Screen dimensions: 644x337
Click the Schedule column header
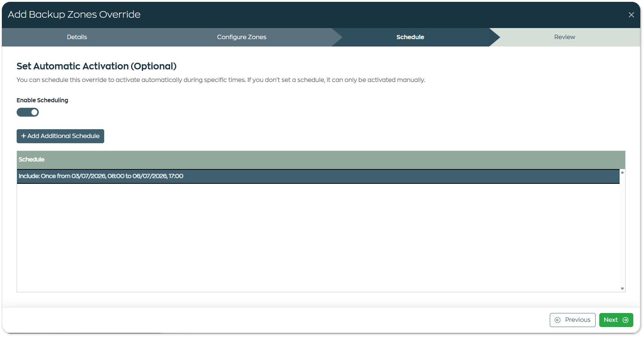[31, 159]
